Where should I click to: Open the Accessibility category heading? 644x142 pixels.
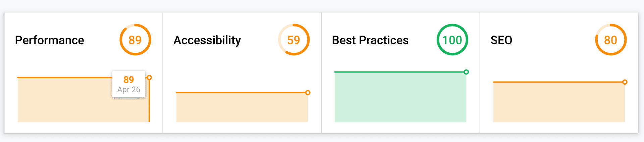click(x=207, y=40)
